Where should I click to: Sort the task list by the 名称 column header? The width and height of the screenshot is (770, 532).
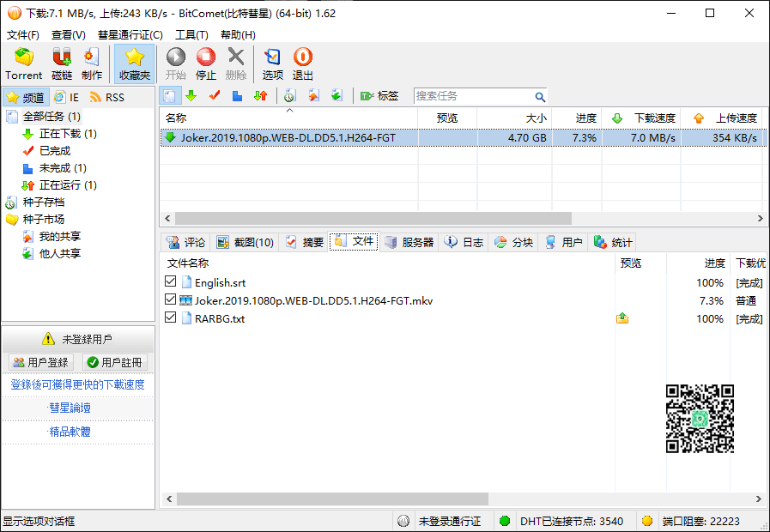[x=288, y=118]
